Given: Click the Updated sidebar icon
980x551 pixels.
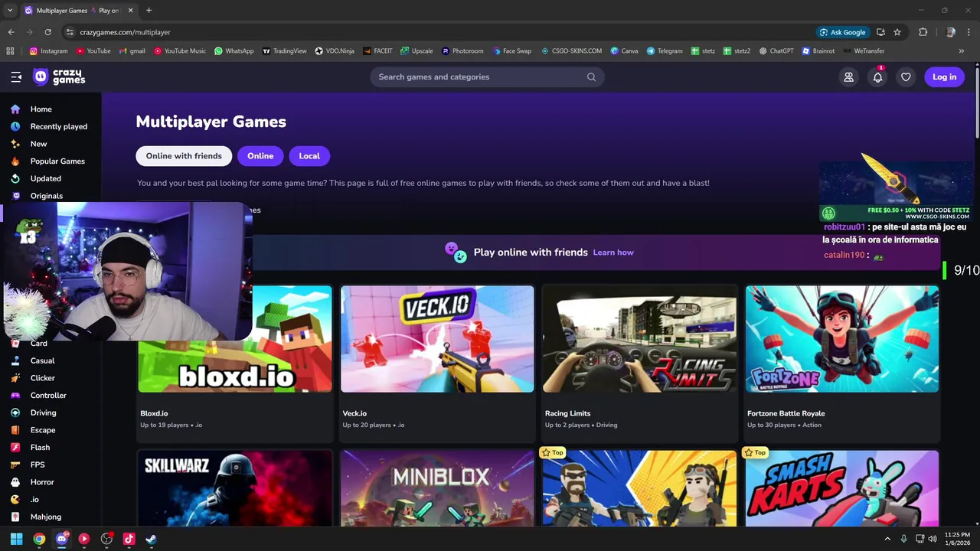Looking at the screenshot, I should (x=15, y=178).
